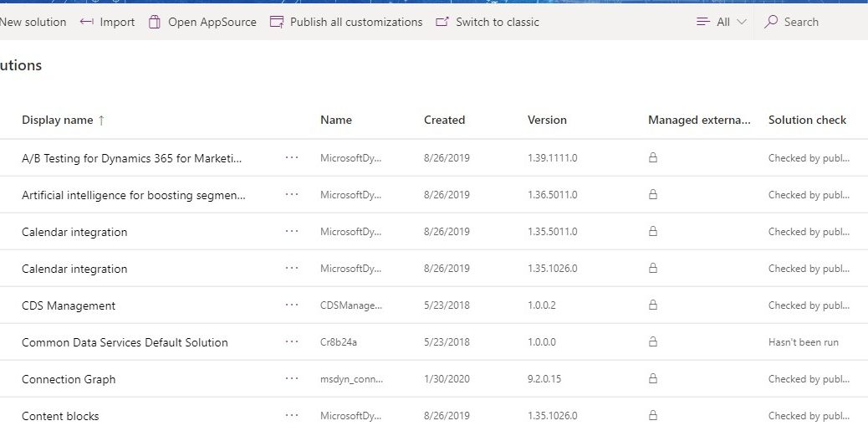This screenshot has height=431, width=868.
Task: Click the Open AppSource bag icon
Action: tap(155, 22)
